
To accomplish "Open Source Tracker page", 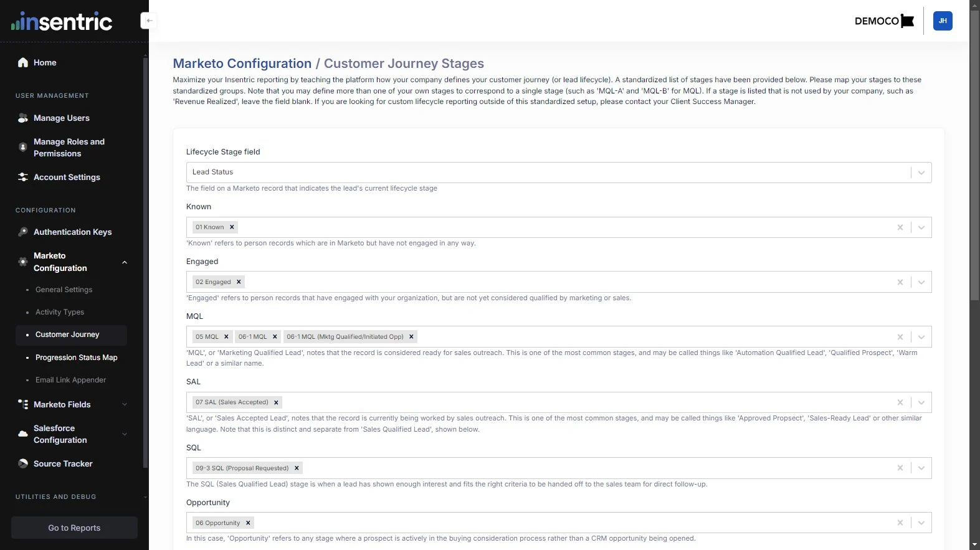I will [63, 463].
